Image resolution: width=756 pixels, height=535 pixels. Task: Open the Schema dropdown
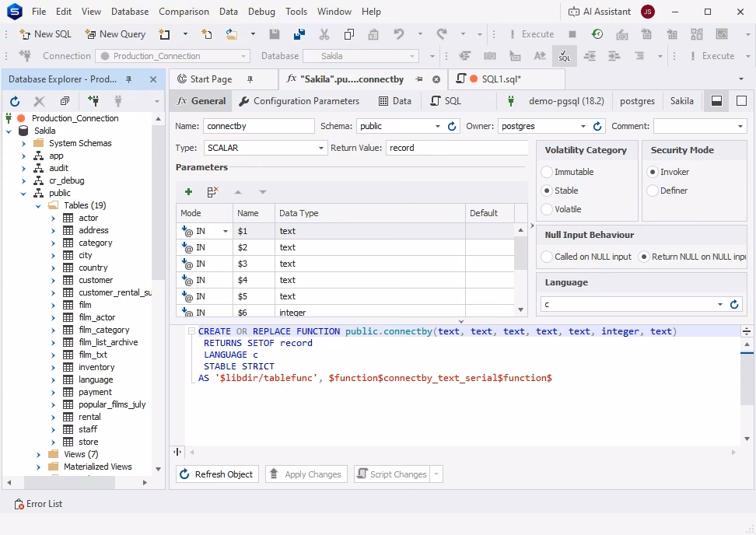tap(438, 126)
